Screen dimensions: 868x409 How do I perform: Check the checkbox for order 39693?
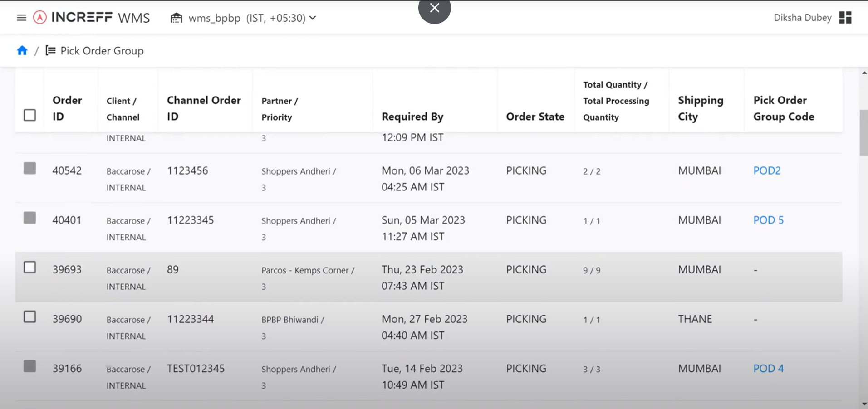[x=29, y=267]
